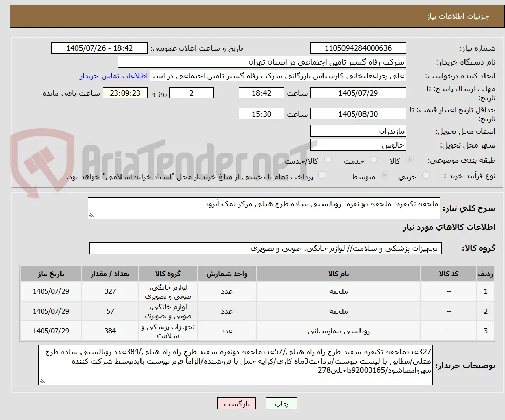Click the quantity cell 327
The width and height of the screenshot is (505, 420).
(110, 291)
